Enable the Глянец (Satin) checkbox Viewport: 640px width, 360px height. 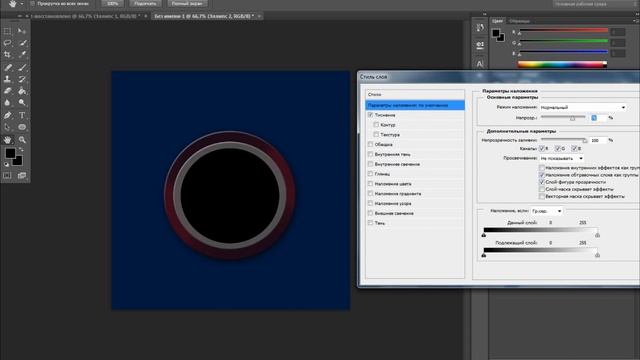(370, 174)
